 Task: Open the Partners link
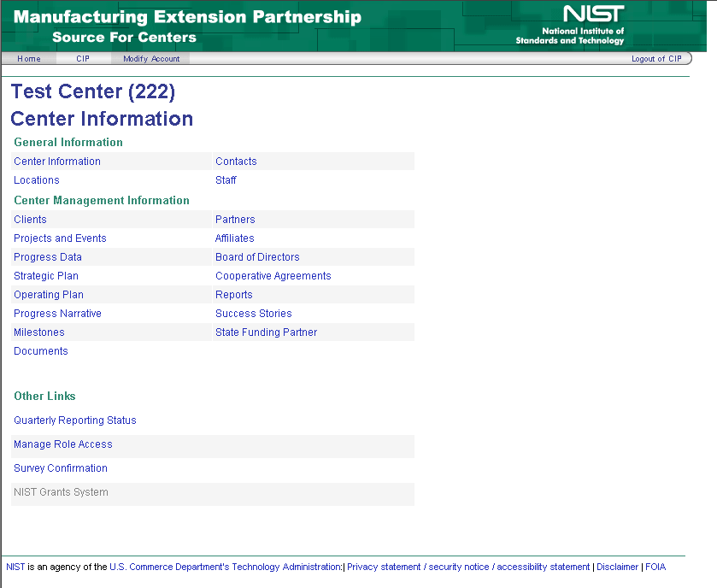click(235, 220)
